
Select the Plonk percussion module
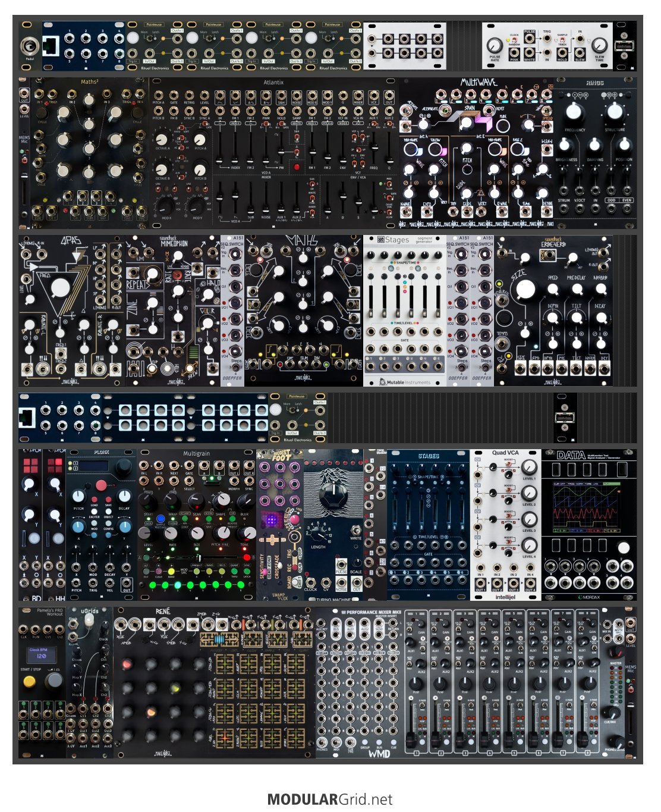101,525
